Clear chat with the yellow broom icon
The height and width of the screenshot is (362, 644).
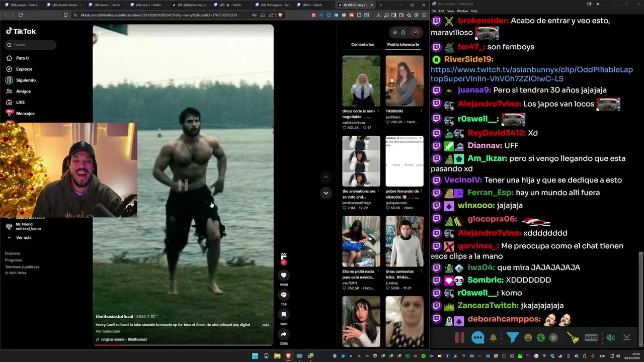[573, 338]
